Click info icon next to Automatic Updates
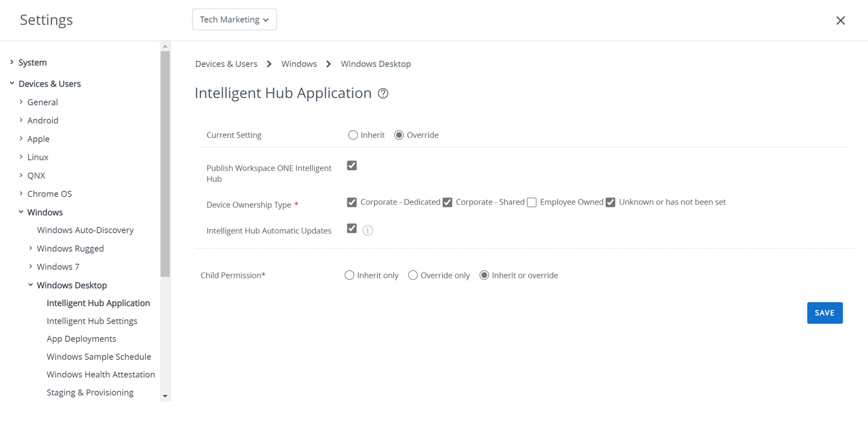 [x=367, y=230]
